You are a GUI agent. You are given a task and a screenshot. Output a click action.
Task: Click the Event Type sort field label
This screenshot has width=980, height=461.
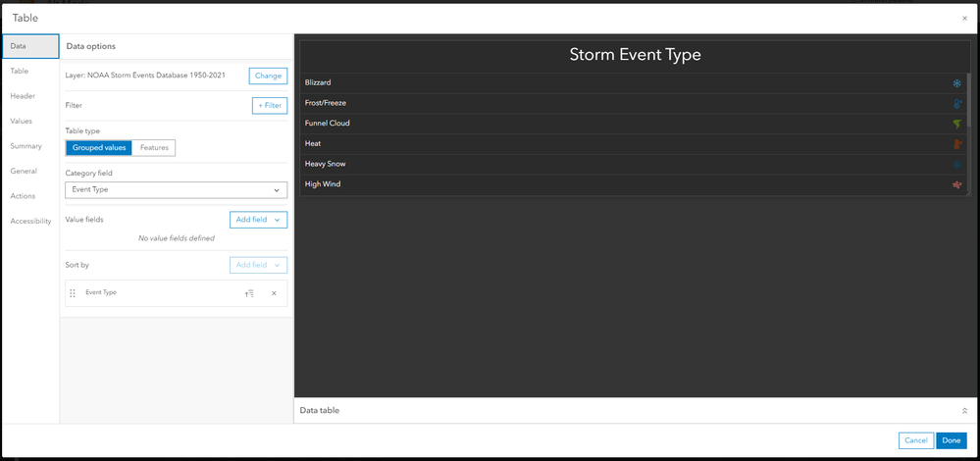(x=101, y=292)
